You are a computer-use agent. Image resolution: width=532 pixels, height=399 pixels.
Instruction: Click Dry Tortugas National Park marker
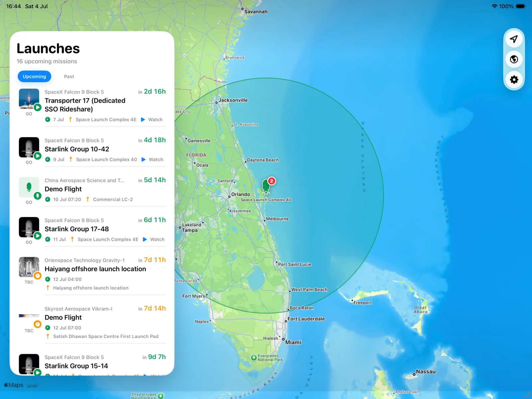point(161,396)
